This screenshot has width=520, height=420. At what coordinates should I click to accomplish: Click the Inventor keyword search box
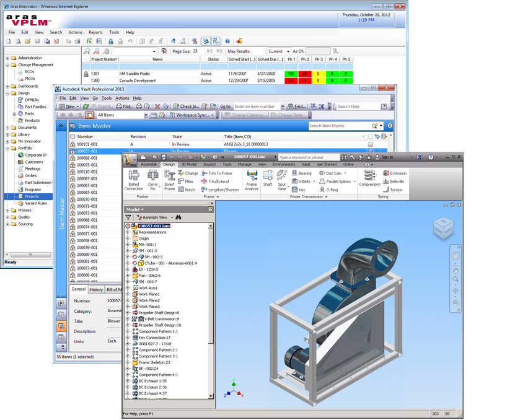(x=309, y=157)
